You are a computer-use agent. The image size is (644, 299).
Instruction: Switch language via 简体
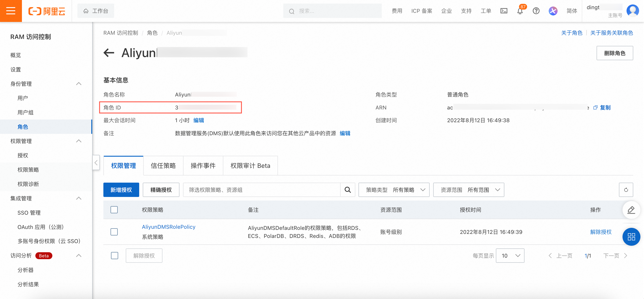571,11
